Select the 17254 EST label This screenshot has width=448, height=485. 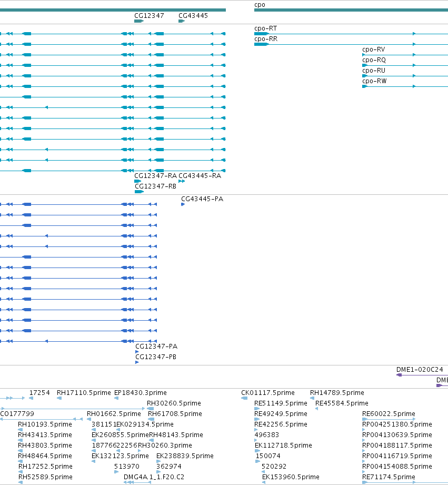click(39, 392)
